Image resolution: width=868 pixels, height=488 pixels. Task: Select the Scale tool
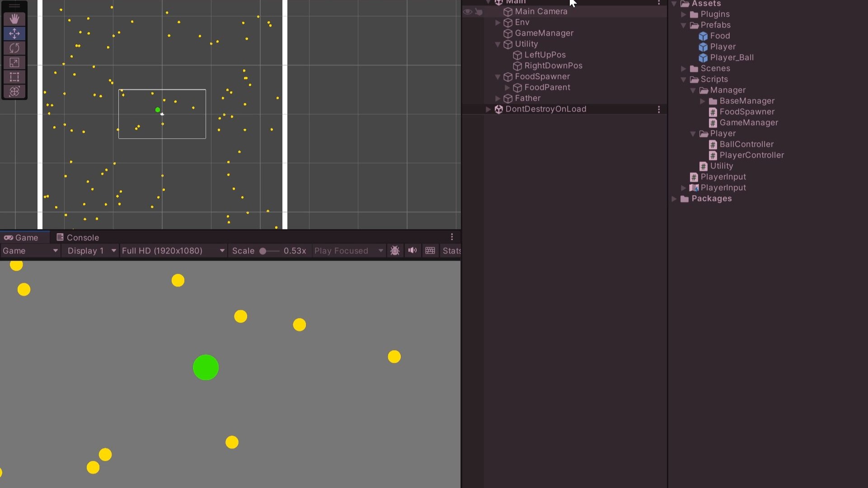(14, 62)
